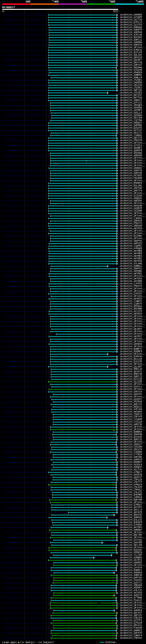
Task: Select hit label UniRef100_B3TLP4
Action: pyautogui.click(x=131, y=53)
